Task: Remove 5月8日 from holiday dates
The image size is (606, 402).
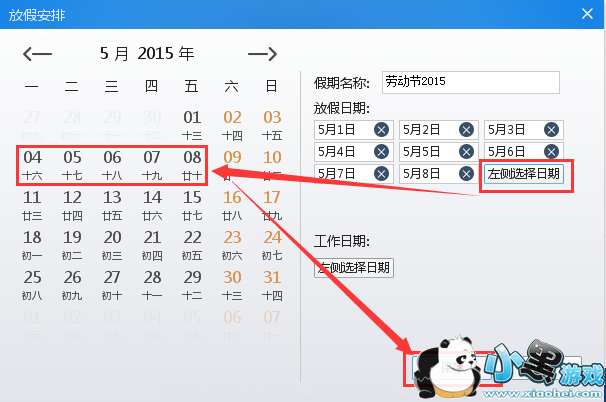Action: pos(466,174)
